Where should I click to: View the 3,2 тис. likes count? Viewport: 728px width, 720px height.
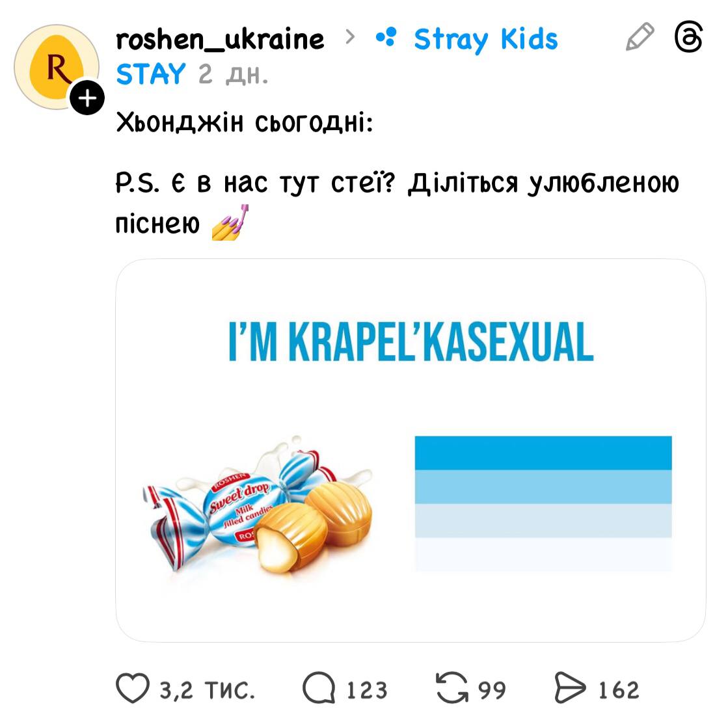(x=207, y=690)
